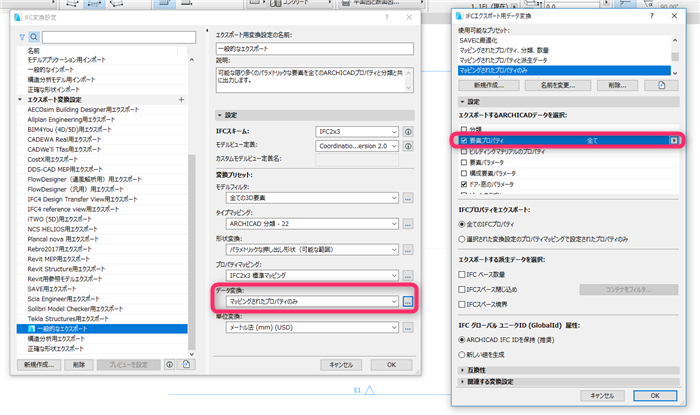700x415 pixels.
Task: Open the データ変換 dropdown showing マッピングされたプロパティのみ
Action: [x=312, y=301]
